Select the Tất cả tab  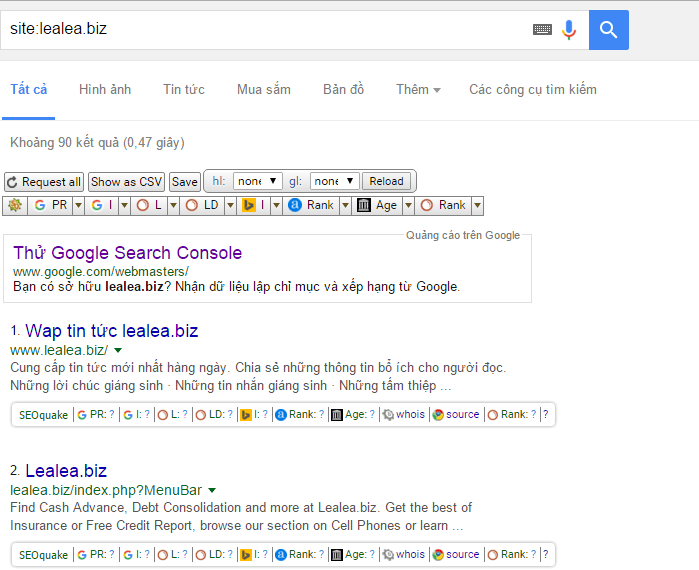point(29,90)
